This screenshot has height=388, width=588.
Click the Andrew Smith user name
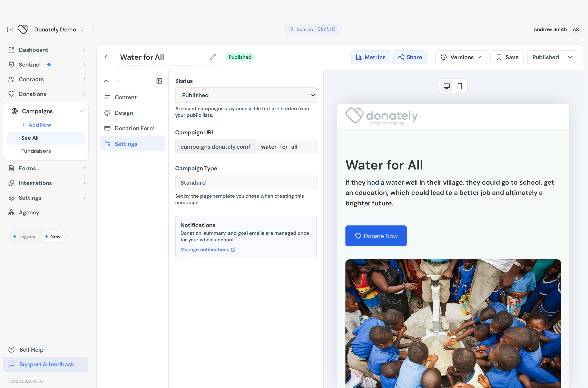tap(550, 29)
